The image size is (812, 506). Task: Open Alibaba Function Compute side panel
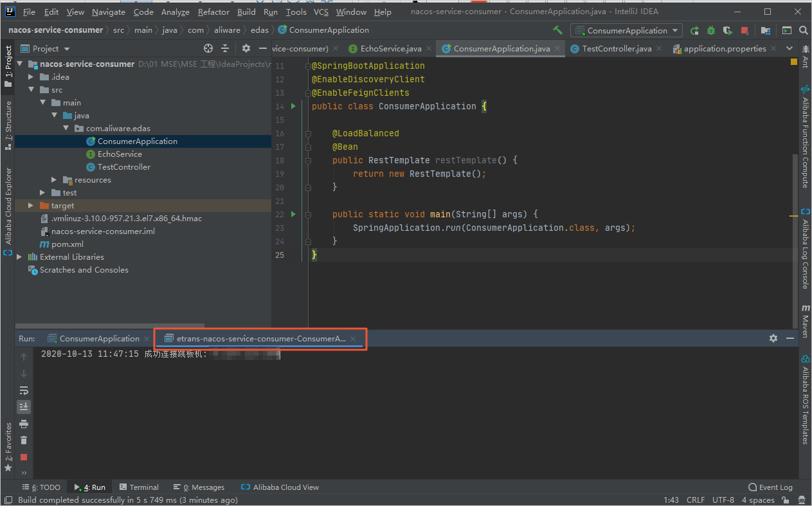(805, 136)
